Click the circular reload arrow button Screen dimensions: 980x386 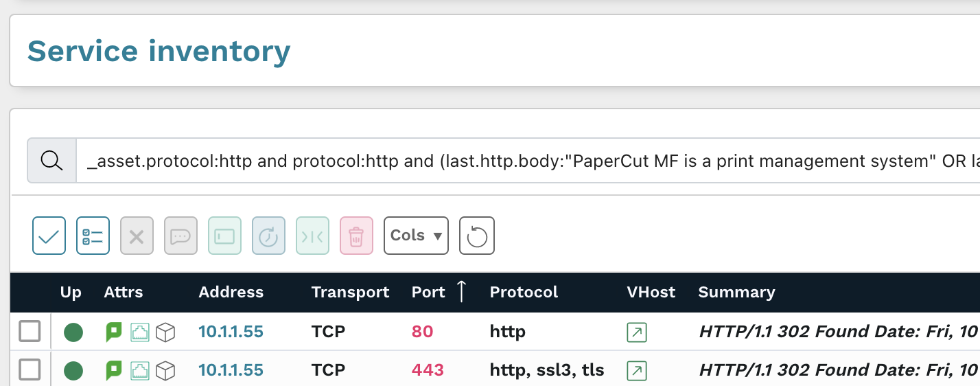[476, 236]
